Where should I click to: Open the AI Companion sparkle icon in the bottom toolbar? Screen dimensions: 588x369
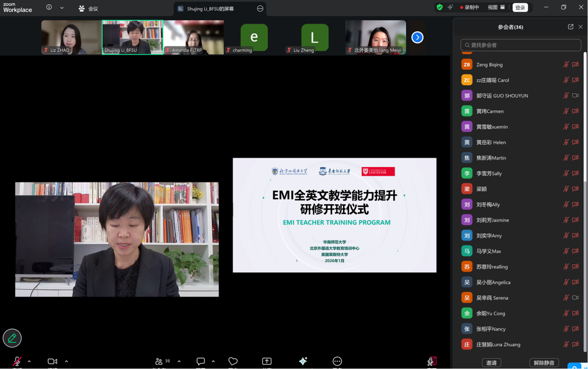(303, 362)
